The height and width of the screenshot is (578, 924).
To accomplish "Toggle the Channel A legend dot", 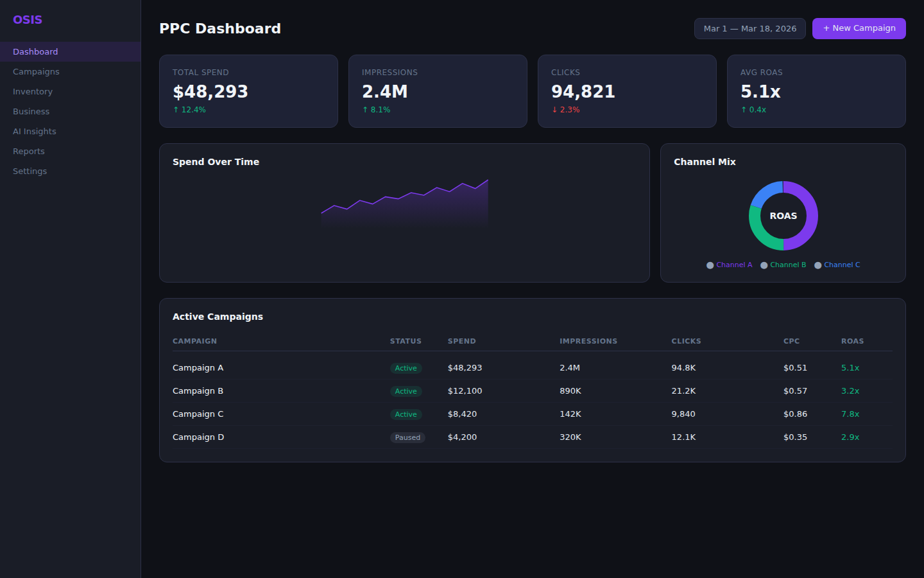I will [710, 265].
